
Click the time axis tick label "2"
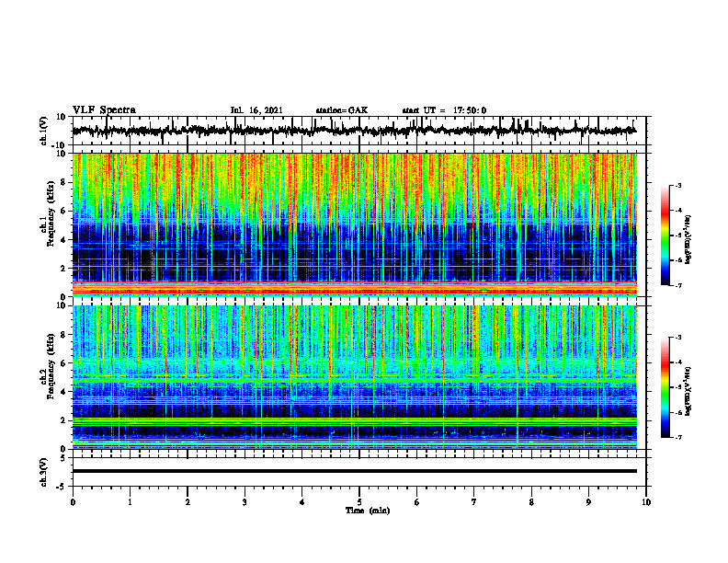[188, 502]
